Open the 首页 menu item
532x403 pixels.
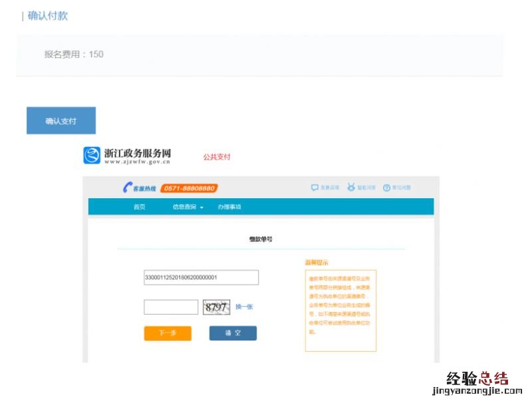click(x=140, y=207)
